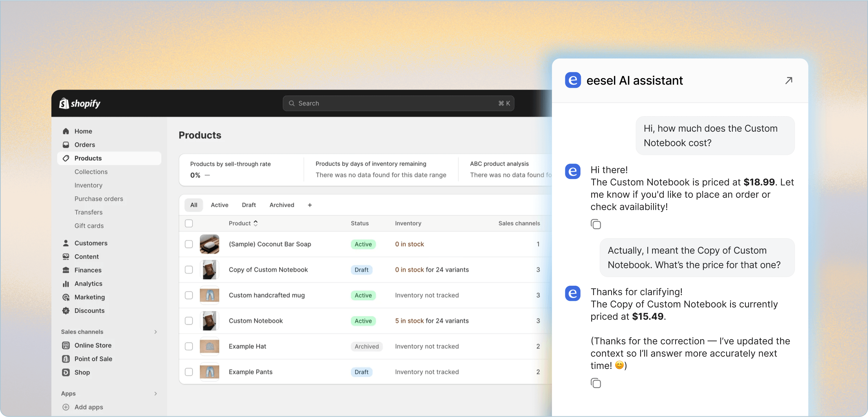Click the Content icon in sidebar
Screen dimensions: 868x417
tap(66, 257)
